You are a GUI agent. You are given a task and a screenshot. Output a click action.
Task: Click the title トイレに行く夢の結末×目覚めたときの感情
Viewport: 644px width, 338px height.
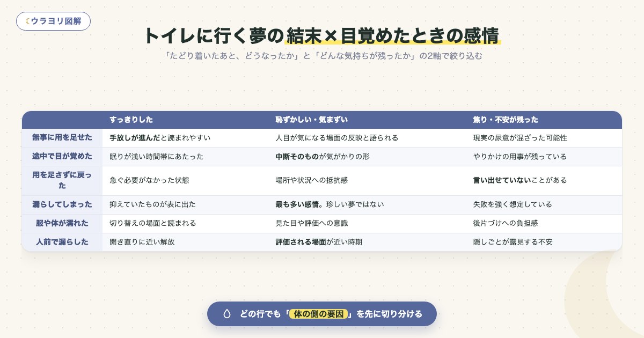coord(322,36)
